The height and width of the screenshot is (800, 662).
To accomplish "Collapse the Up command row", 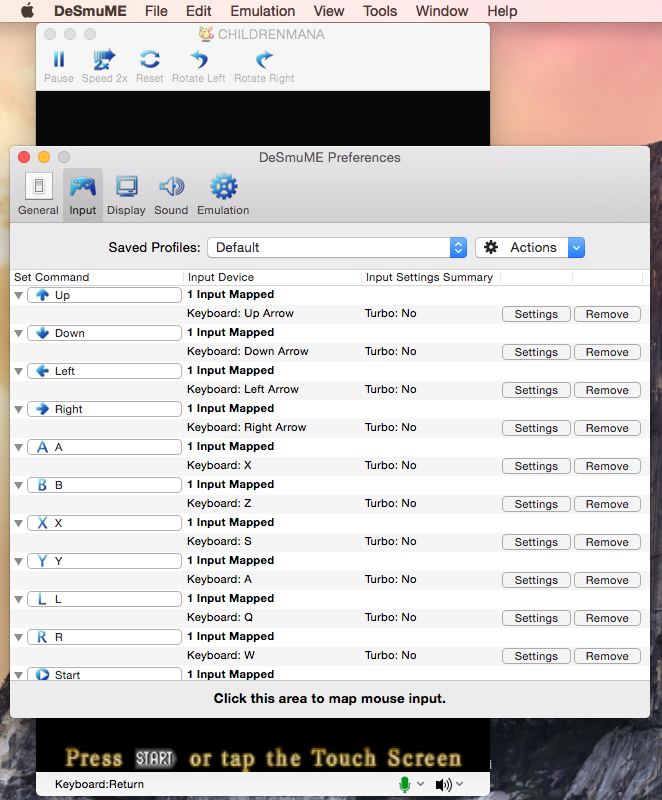I will (18, 295).
